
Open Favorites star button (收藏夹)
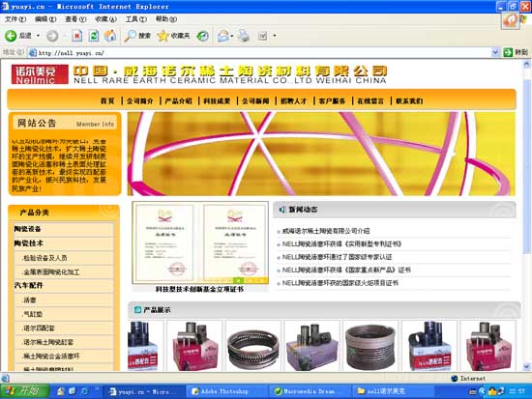tap(174, 36)
